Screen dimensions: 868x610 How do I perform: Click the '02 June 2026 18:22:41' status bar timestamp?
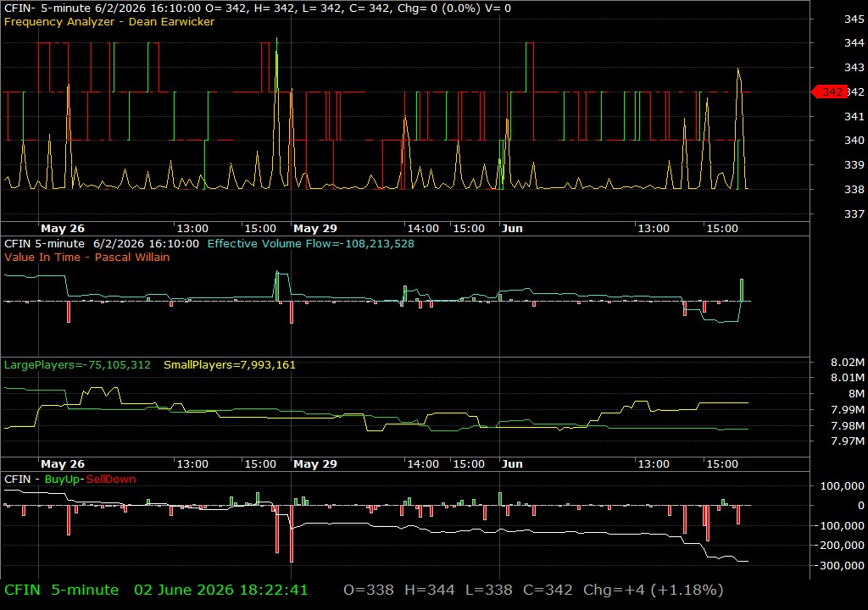click(221, 590)
